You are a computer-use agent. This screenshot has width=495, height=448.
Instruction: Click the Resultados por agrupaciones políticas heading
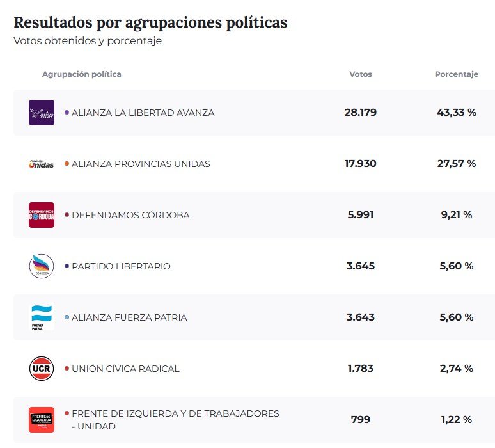(x=150, y=22)
